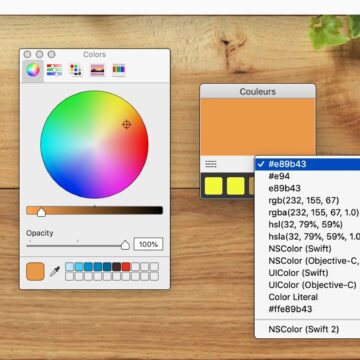Switch to the Pencils picker tab

click(119, 70)
